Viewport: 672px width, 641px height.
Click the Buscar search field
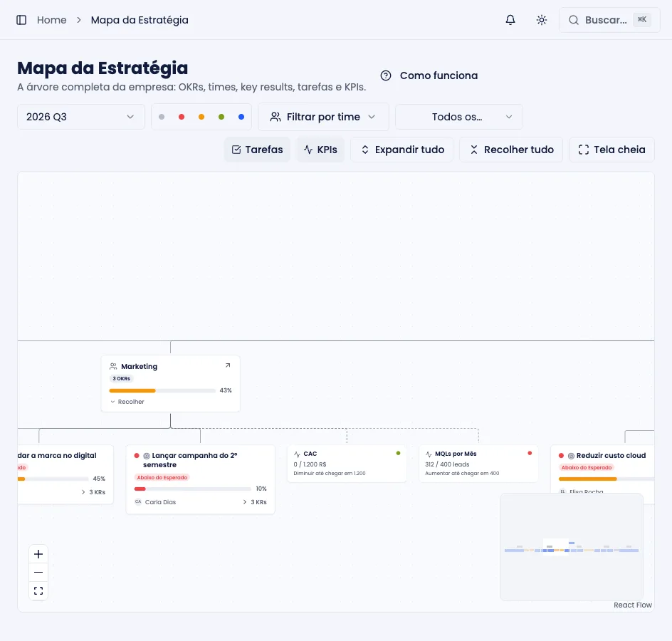(609, 20)
